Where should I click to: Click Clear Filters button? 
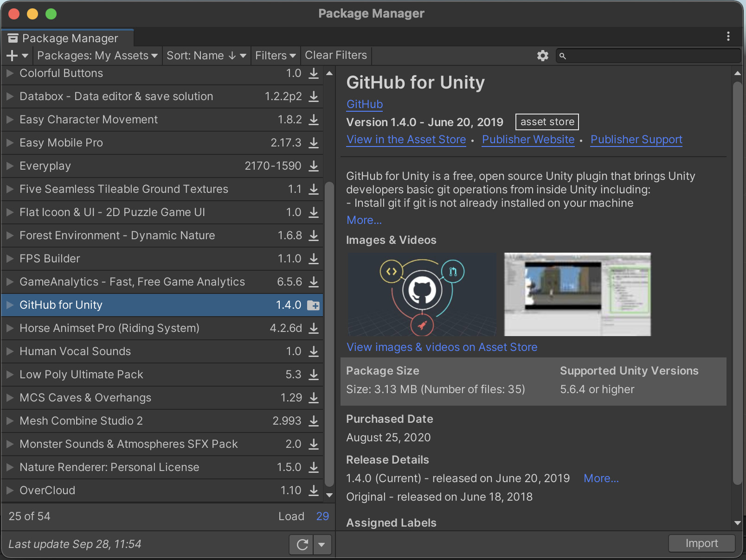(x=336, y=55)
